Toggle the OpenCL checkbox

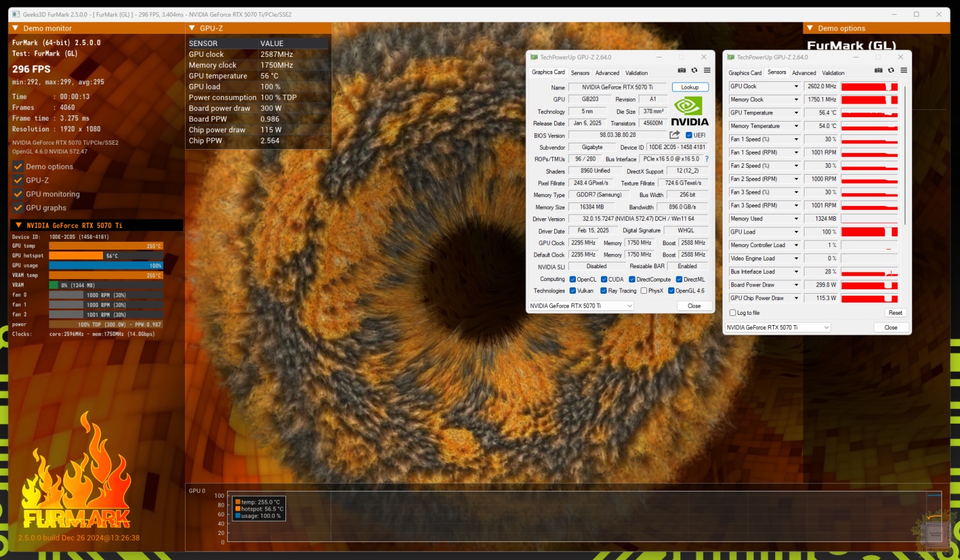(573, 279)
